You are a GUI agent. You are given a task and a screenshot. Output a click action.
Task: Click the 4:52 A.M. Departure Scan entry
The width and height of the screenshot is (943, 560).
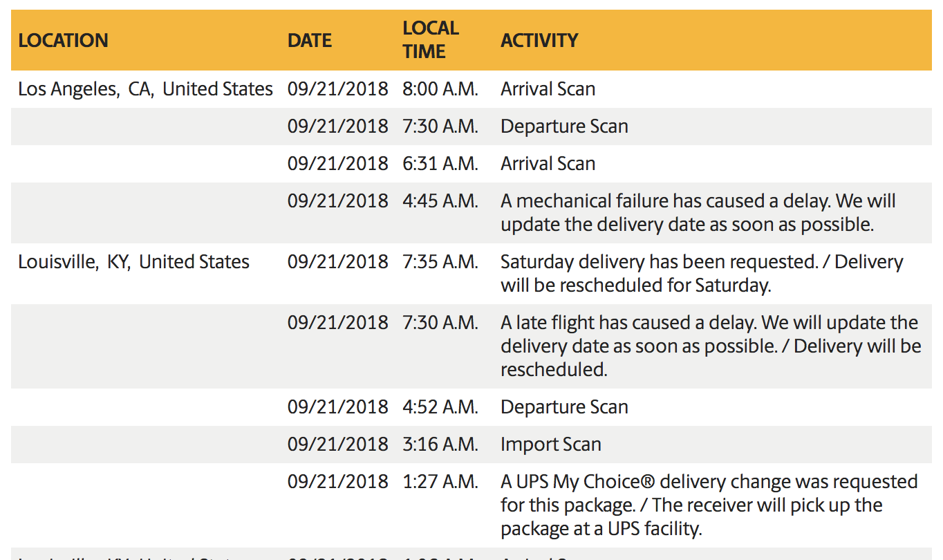564,407
